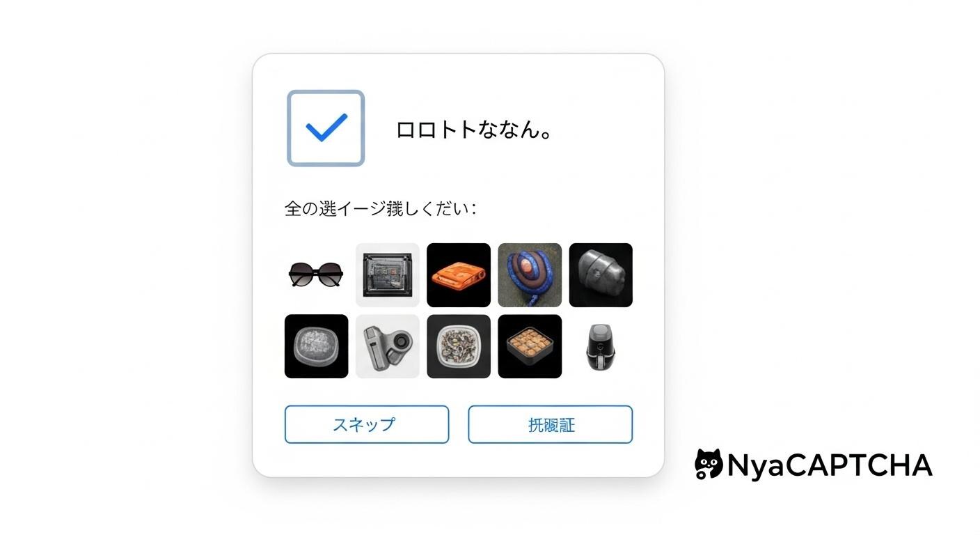Screen dimensions: 980x535
Task: Select the gray machine image on light background
Action: coord(388,274)
